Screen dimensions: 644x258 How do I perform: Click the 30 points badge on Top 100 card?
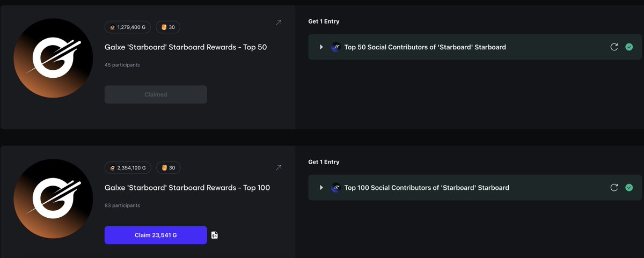click(169, 168)
